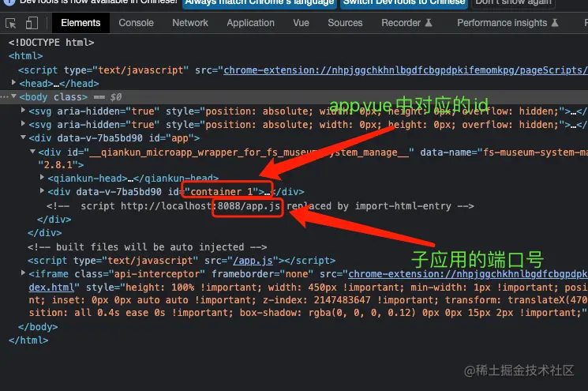Switch to the Console tab
The width and height of the screenshot is (588, 391).
[x=136, y=23]
